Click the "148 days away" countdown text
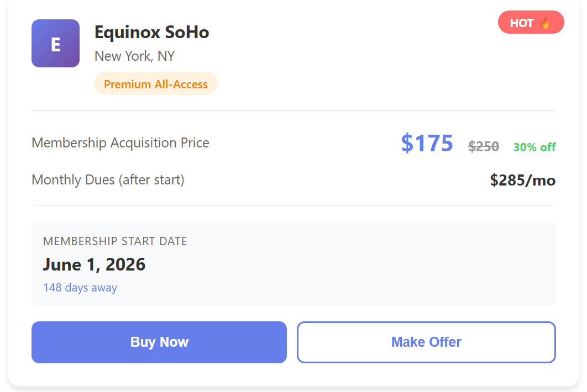This screenshot has height=392, width=587. point(80,288)
